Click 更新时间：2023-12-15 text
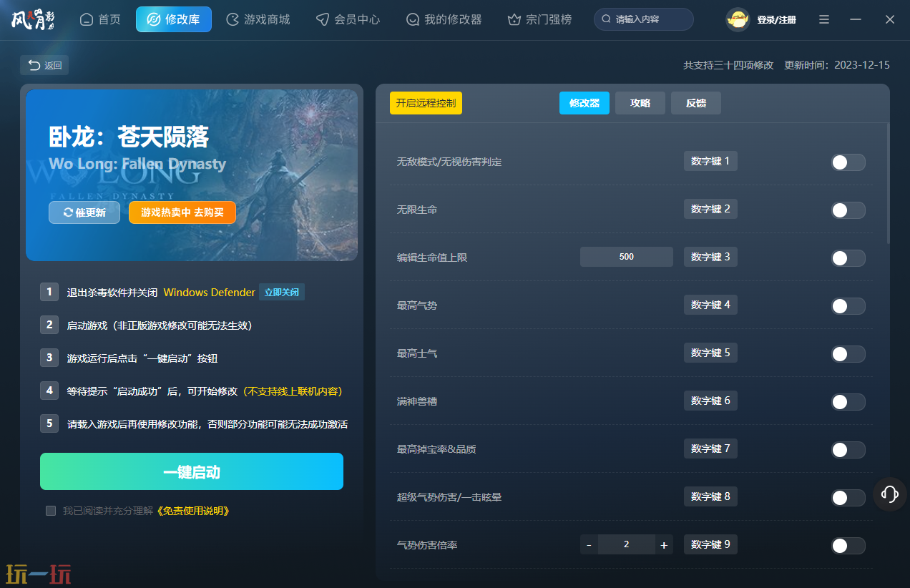910x588 pixels. 837,65
